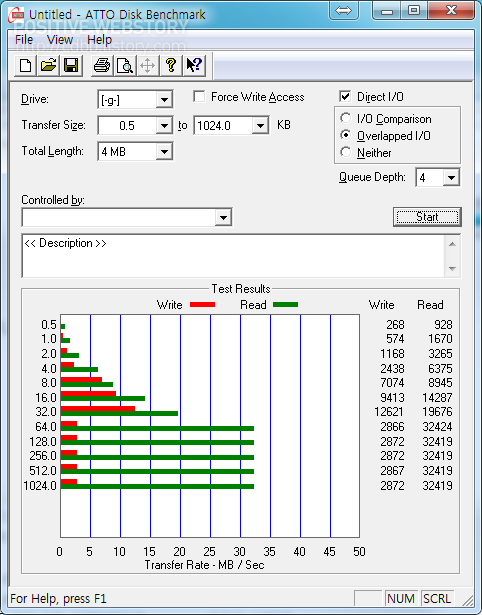
Task: Click the Start benchmark button
Action: pyautogui.click(x=427, y=217)
